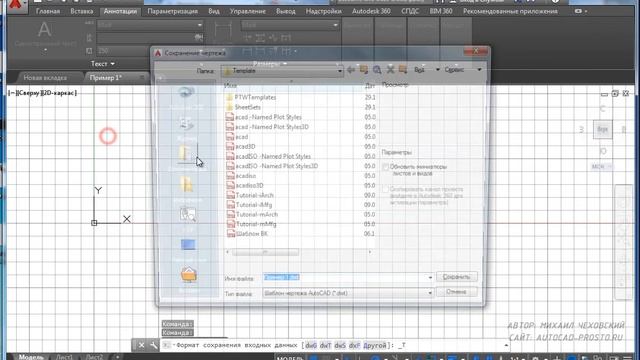Open Documents place in dialog sidebar
640x360 pixels.
pos(187,157)
